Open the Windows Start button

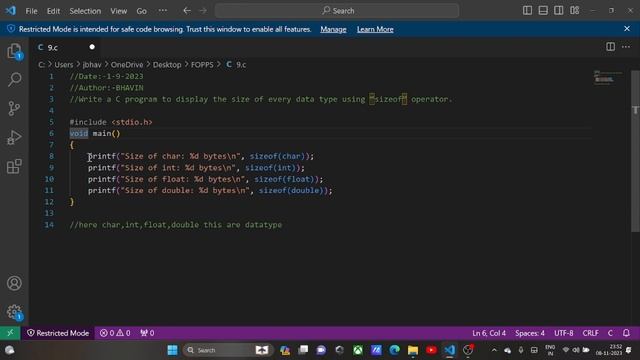pyautogui.click(x=173, y=350)
